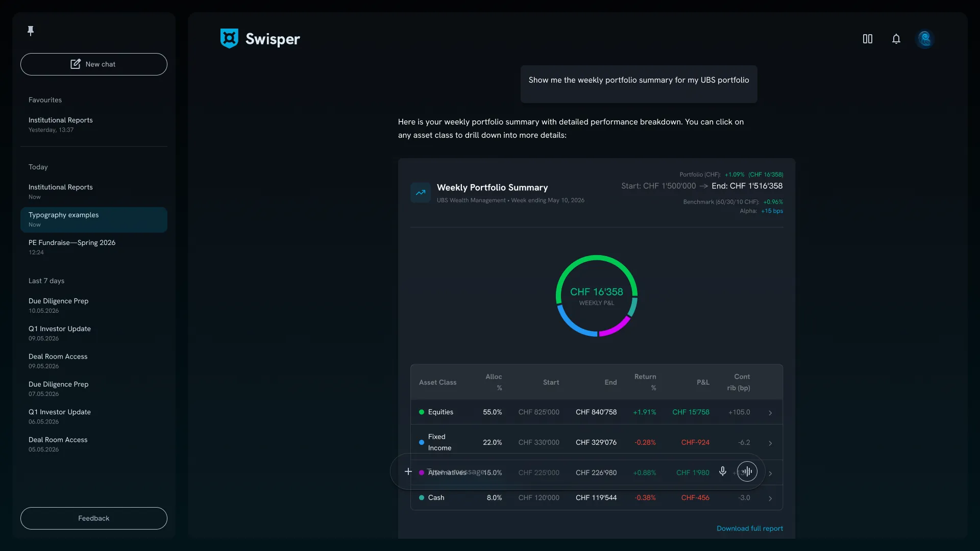
Task: Click the Equities allocation value 55.0%
Action: 493,412
